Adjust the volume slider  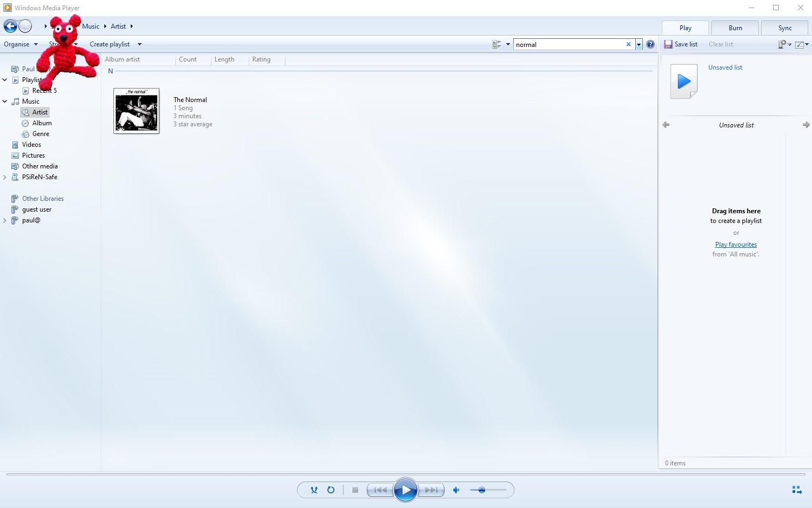coord(488,490)
